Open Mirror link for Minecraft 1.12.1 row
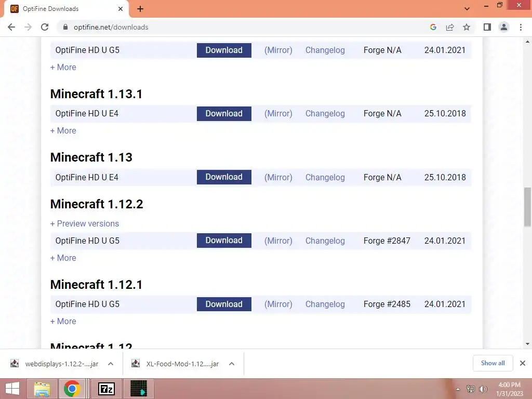Image resolution: width=532 pixels, height=399 pixels. 278,304
